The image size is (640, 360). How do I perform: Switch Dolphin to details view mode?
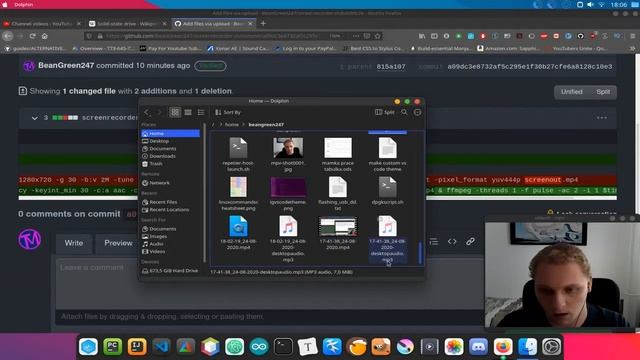(x=201, y=112)
